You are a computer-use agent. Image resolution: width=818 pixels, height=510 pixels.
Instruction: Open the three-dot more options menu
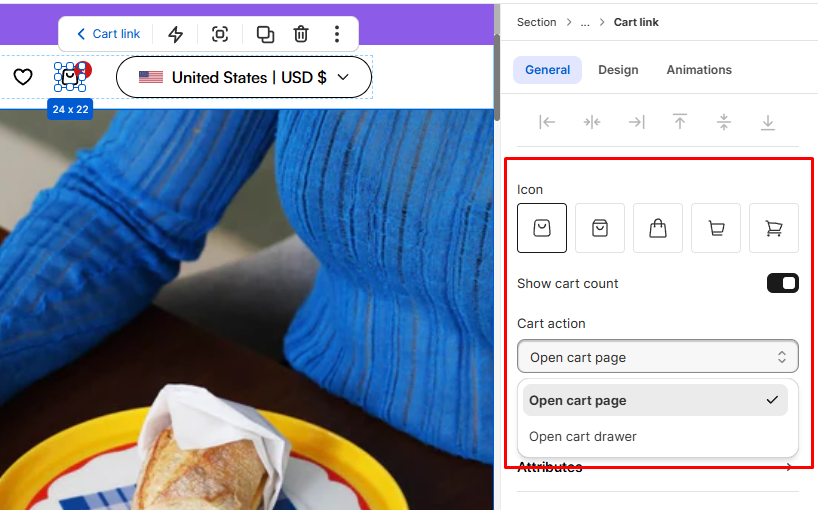[337, 34]
